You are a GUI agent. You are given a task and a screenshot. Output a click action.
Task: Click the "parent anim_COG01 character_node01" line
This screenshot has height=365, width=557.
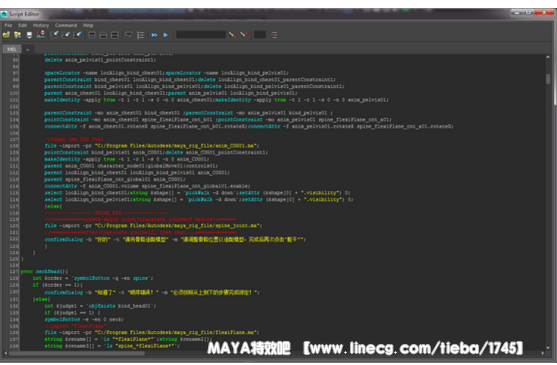click(x=131, y=166)
